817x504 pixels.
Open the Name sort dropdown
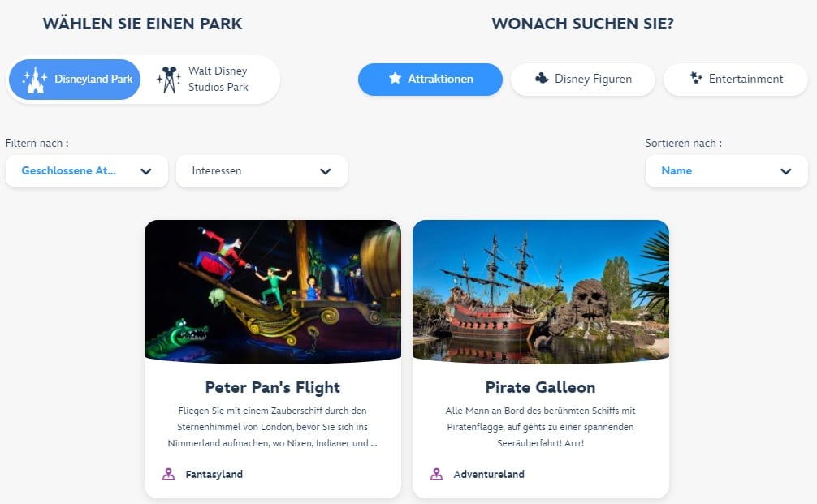click(x=726, y=170)
